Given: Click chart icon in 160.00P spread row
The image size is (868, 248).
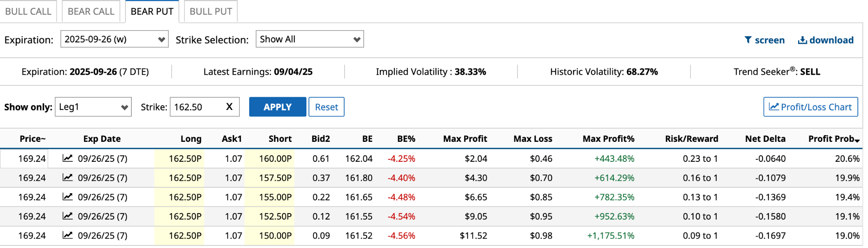Looking at the screenshot, I should (x=67, y=158).
